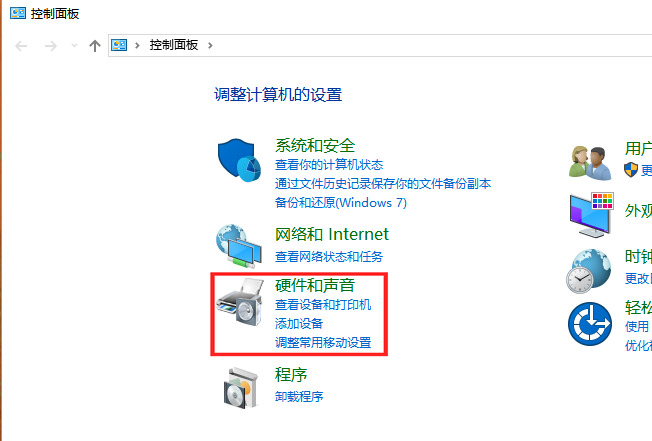Screen dimensions: 652x441
Task: Click the Programs disc icon
Action: point(240,387)
